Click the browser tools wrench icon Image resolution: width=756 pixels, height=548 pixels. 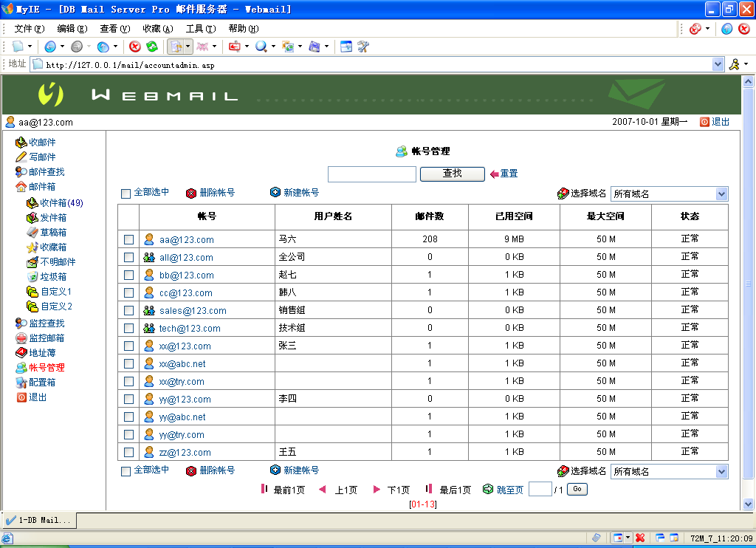[x=363, y=47]
